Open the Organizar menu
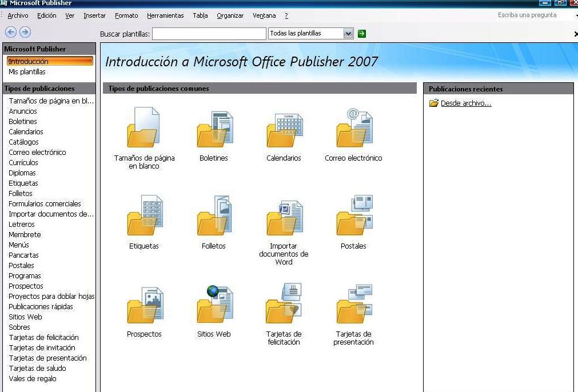Viewport: 578px width, 392px height. pyautogui.click(x=230, y=15)
